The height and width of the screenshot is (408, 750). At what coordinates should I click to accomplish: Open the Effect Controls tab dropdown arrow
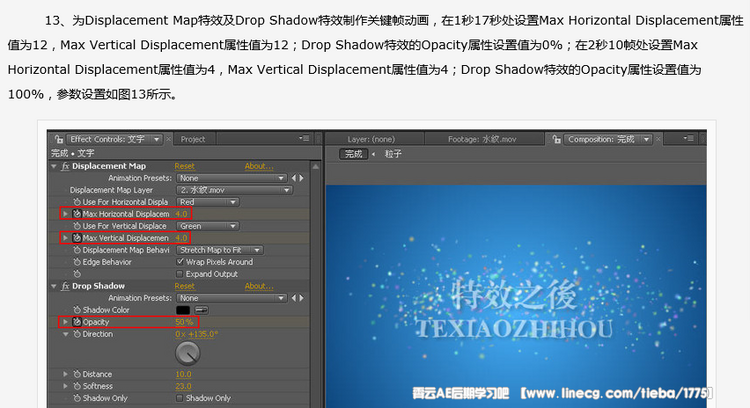156,139
